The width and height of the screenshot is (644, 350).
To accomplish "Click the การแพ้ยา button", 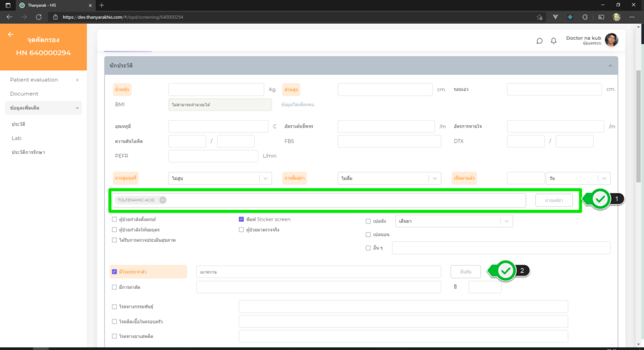I will click(554, 200).
